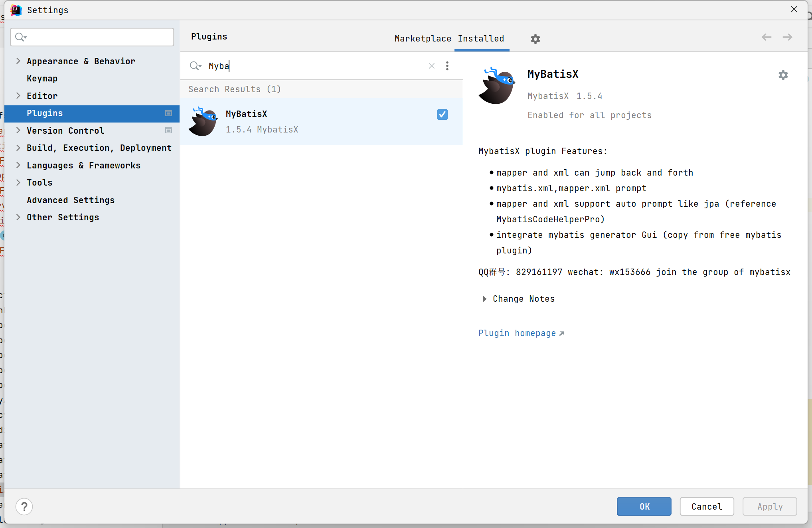Select the Installed tab

tap(481, 39)
